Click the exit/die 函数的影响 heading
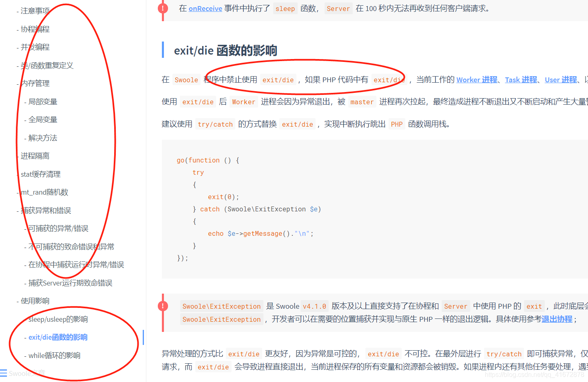The width and height of the screenshot is (588, 382). (225, 50)
